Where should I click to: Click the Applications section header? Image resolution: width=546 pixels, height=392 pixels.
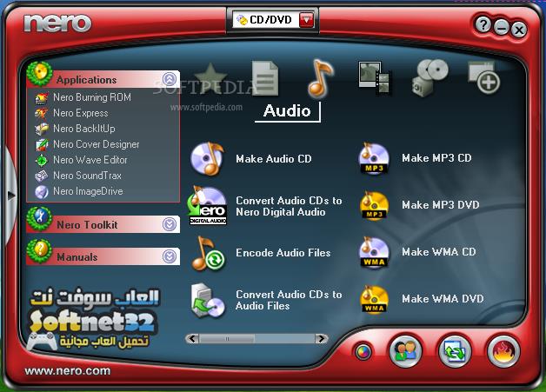point(103,79)
